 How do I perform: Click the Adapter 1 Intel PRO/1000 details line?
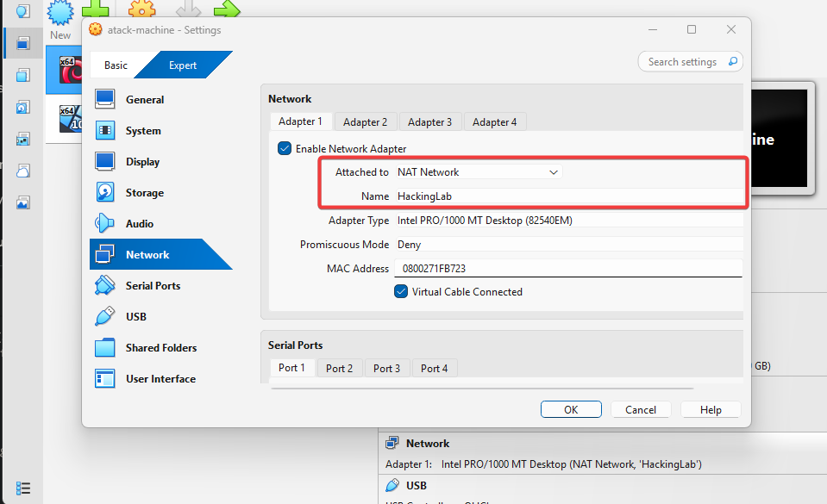[544, 464]
